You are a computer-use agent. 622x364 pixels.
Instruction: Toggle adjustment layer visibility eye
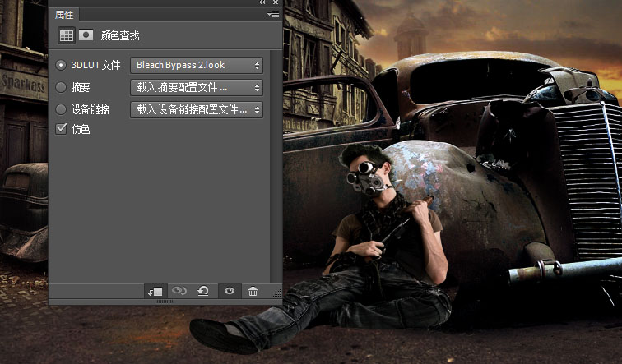[229, 291]
